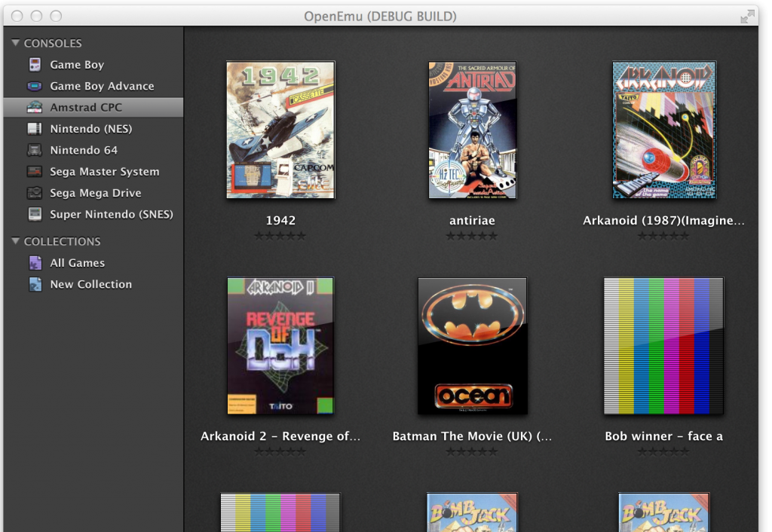Select the Game Boy console icon
This screenshot has height=532, width=772.
click(x=35, y=65)
